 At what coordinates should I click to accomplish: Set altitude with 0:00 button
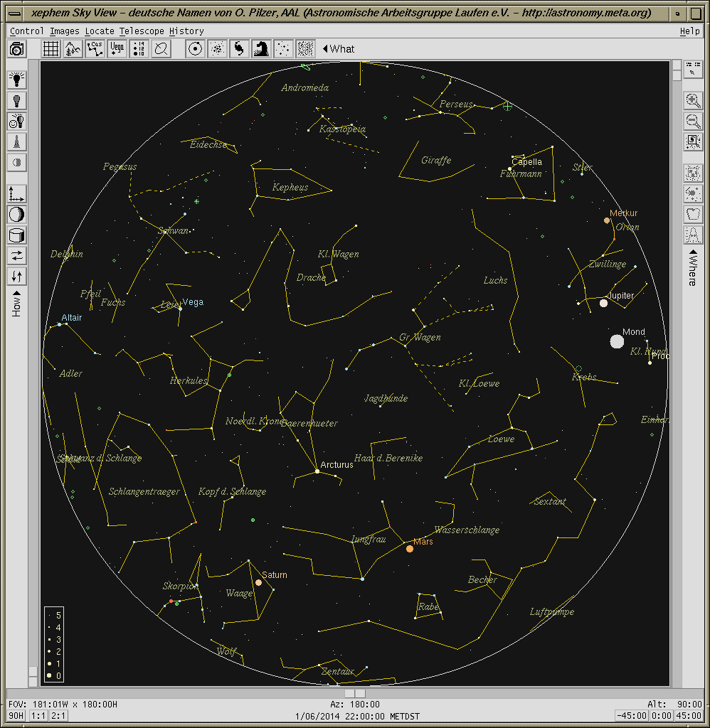pyautogui.click(x=661, y=715)
